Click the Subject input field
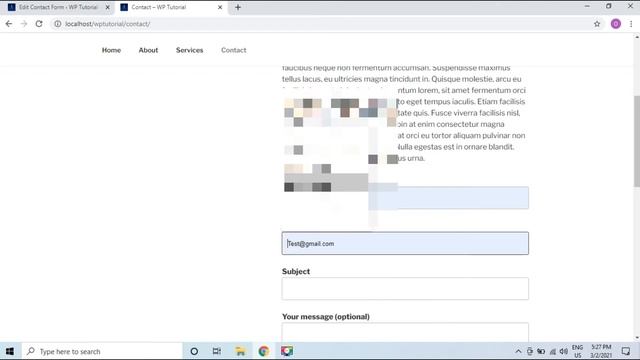 pyautogui.click(x=405, y=289)
